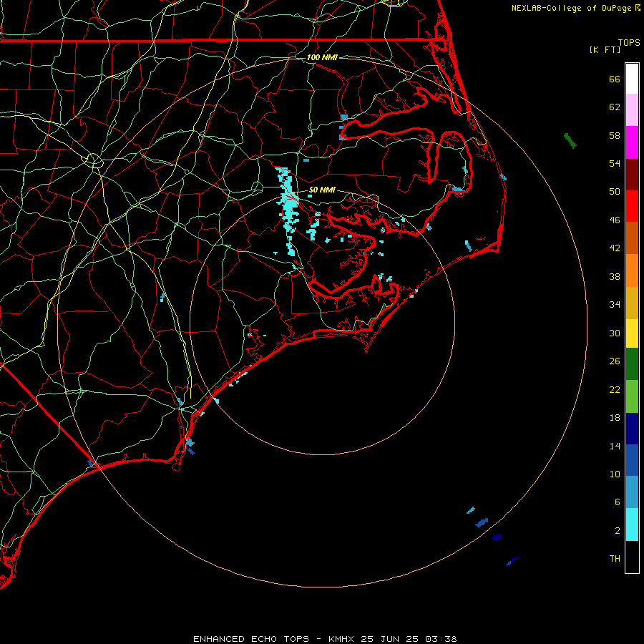
Task: Click the legend value "10"
Action: point(615,474)
